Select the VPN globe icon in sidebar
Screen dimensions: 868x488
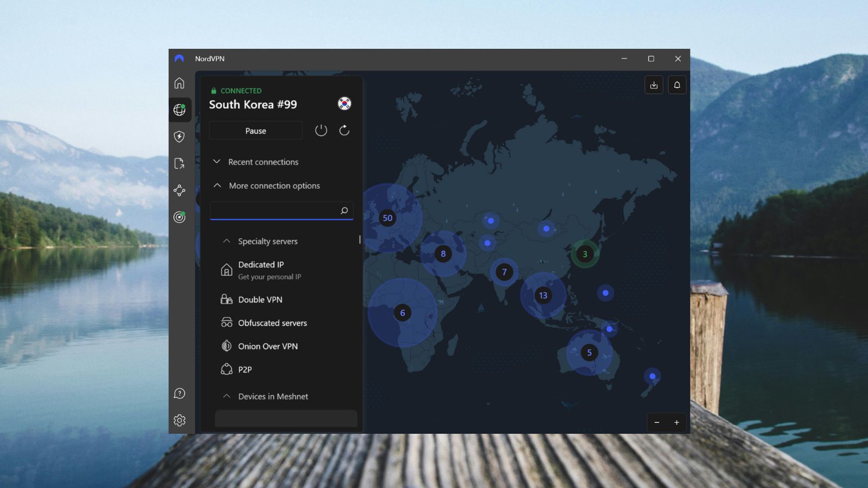(180, 110)
